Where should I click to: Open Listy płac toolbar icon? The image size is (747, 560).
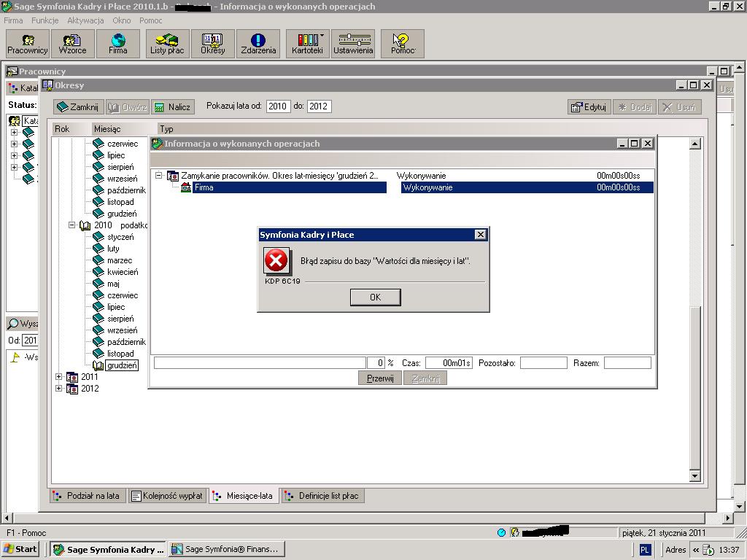click(167, 44)
